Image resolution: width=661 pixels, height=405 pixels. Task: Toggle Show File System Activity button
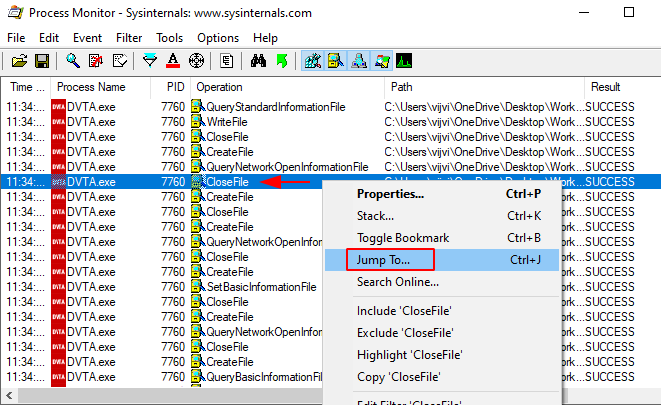click(x=336, y=61)
